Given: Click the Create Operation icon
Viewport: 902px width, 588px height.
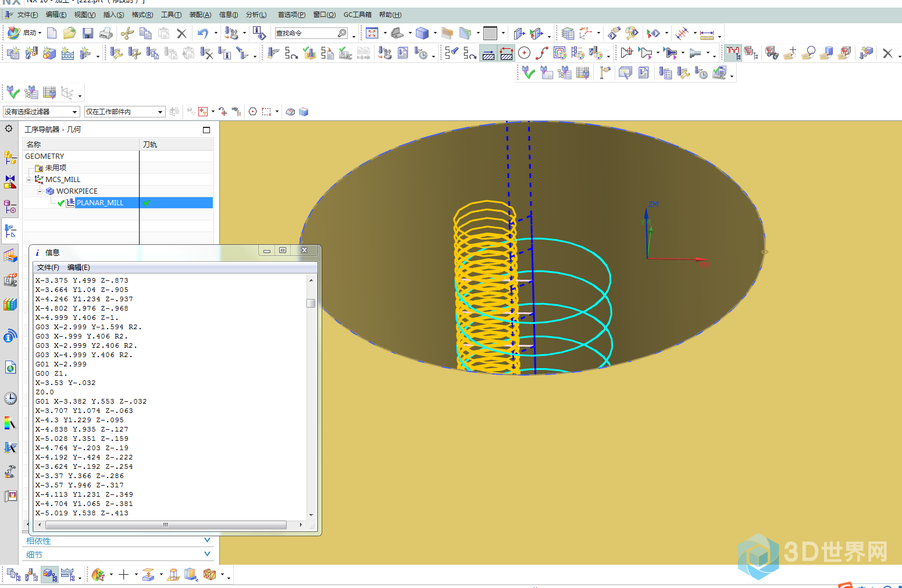Looking at the screenshot, I should (x=85, y=54).
